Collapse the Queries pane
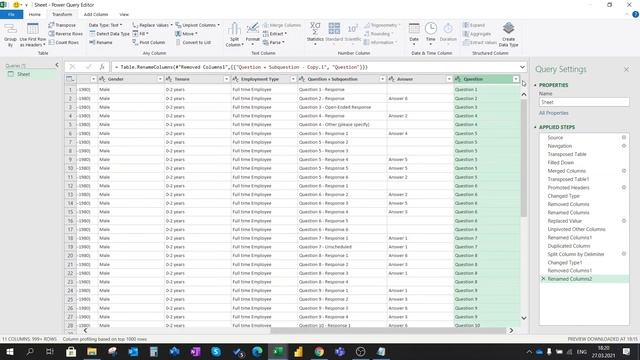The width and height of the screenshot is (640, 360). 57,65
